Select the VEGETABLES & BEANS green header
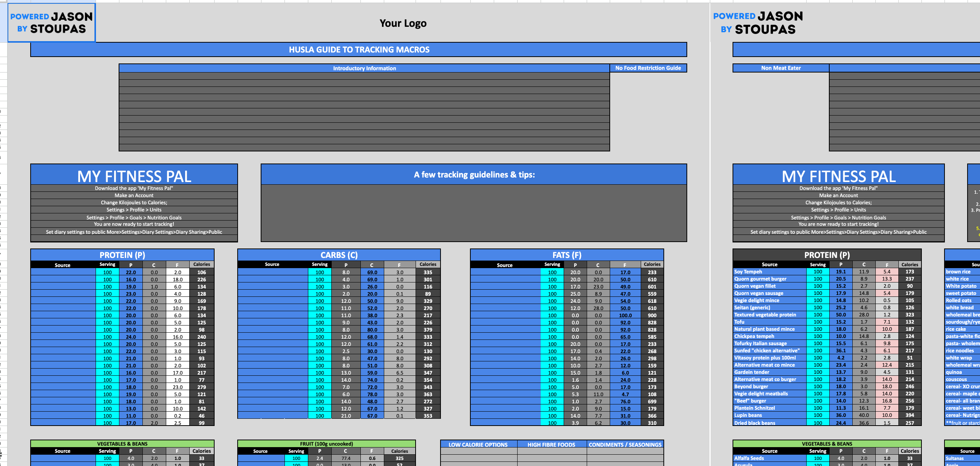This screenshot has height=466, width=980. click(122, 444)
